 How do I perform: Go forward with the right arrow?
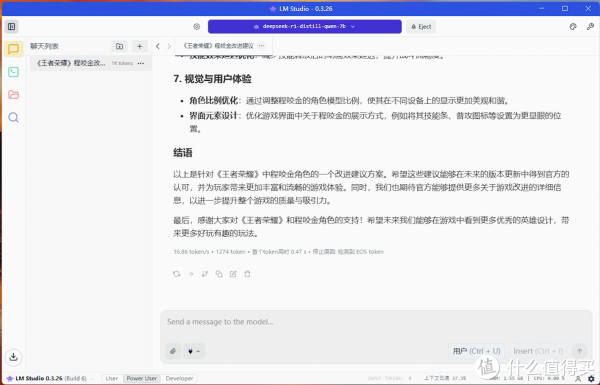point(169,46)
